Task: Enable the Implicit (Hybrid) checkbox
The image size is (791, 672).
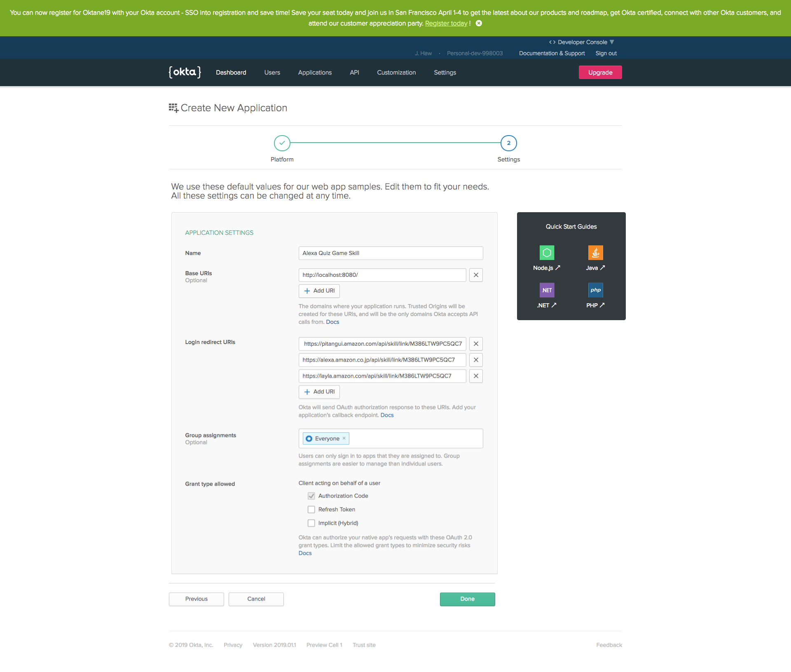Action: coord(311,523)
